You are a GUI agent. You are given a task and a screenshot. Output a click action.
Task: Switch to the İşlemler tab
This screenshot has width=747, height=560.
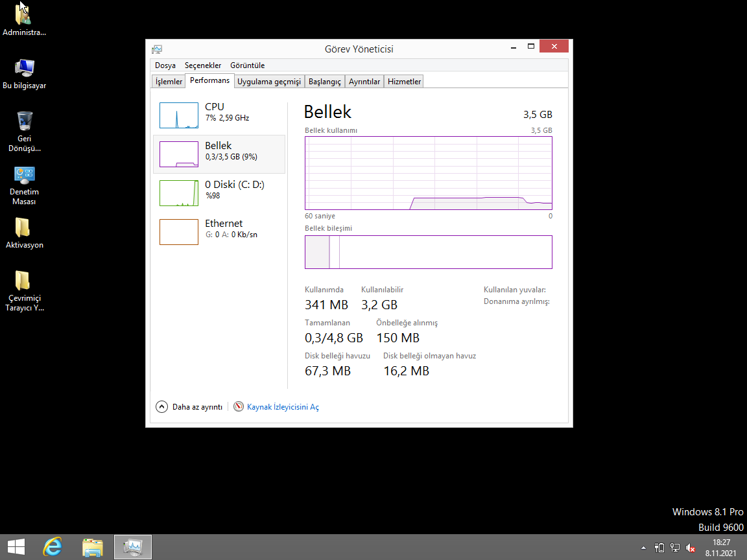[x=169, y=82]
